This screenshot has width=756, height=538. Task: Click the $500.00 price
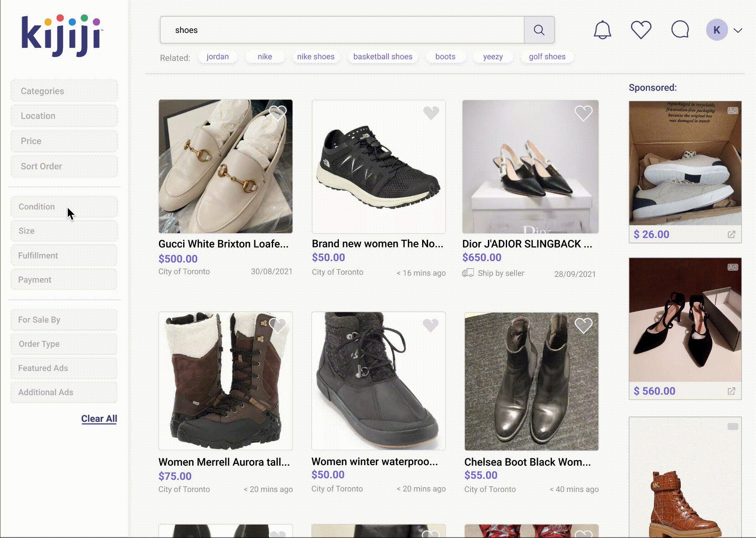coord(178,259)
